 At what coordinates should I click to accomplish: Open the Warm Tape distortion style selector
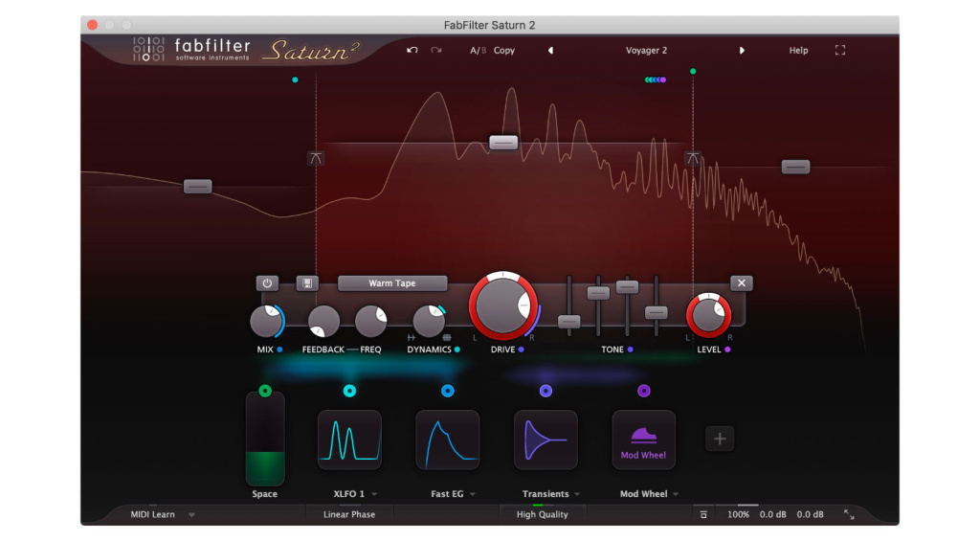[391, 283]
